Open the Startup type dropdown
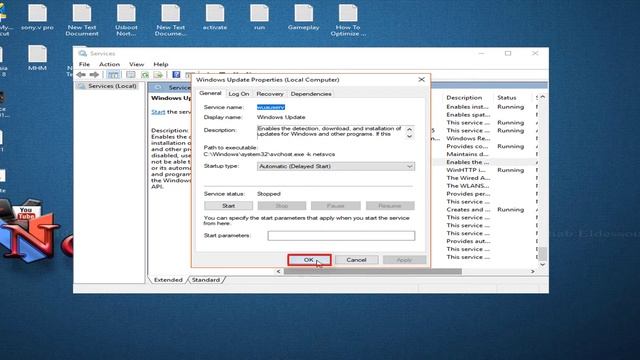This screenshot has height=360, width=640. point(336,167)
